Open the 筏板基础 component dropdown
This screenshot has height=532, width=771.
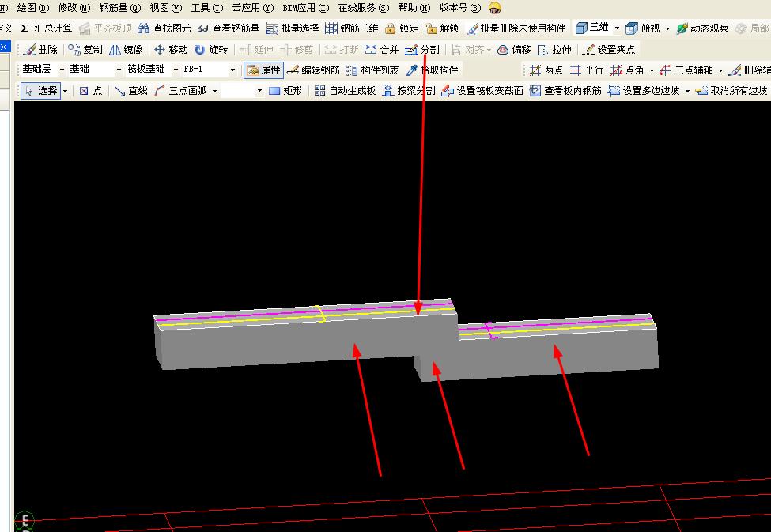pos(176,70)
